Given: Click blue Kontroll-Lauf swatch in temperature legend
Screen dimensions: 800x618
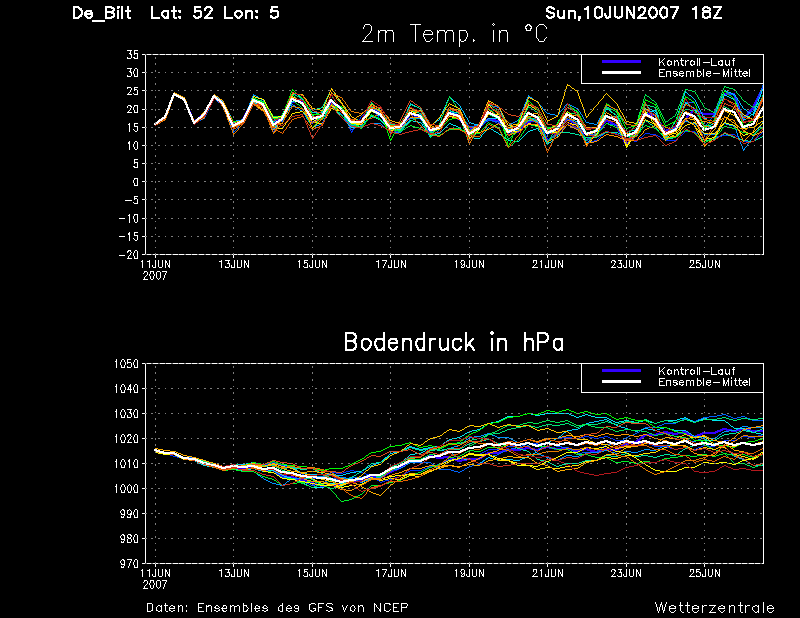Looking at the screenshot, I should [x=620, y=63].
